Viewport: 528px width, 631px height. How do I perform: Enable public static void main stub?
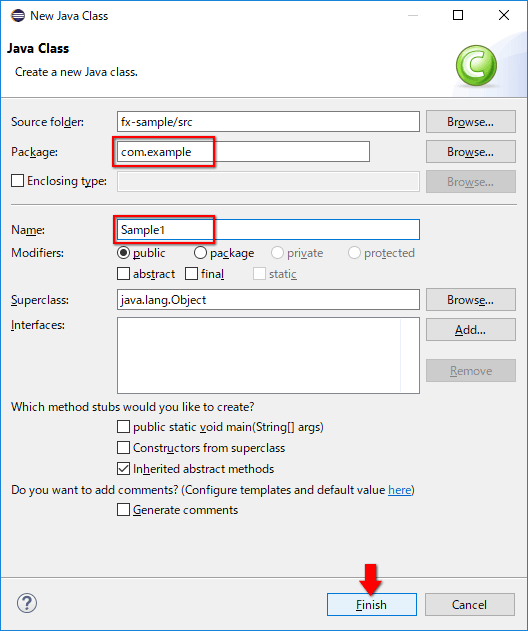(x=123, y=427)
